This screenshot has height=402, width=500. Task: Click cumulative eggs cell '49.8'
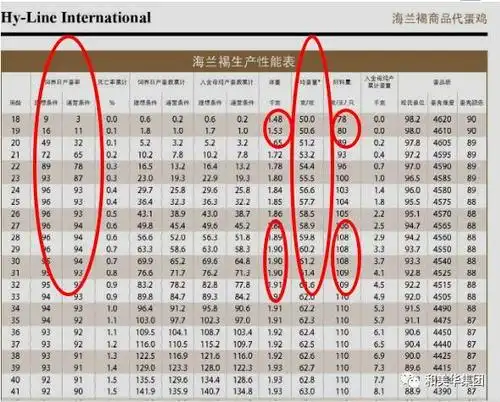[x=145, y=226]
